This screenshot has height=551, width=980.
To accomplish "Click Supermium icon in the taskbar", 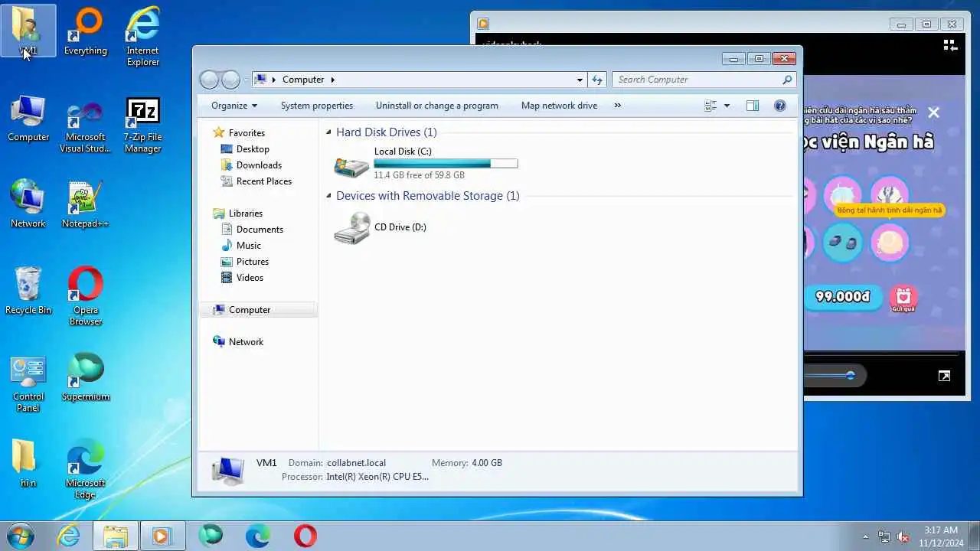I will [x=211, y=536].
